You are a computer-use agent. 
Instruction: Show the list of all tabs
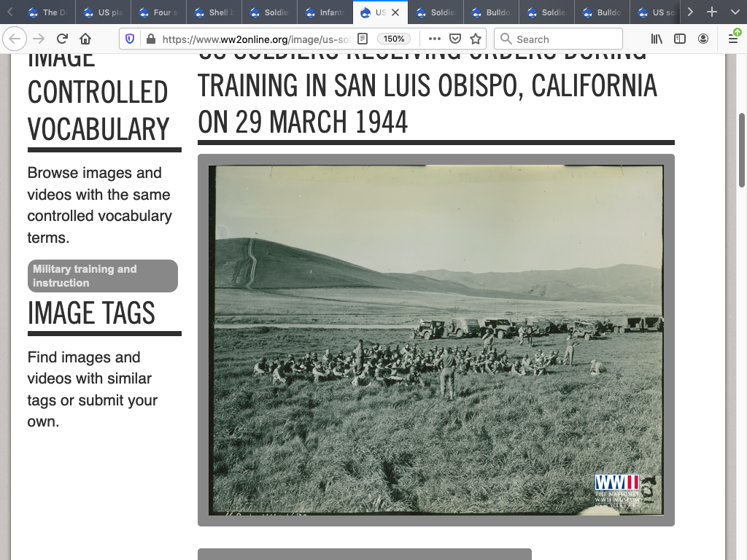[734, 12]
